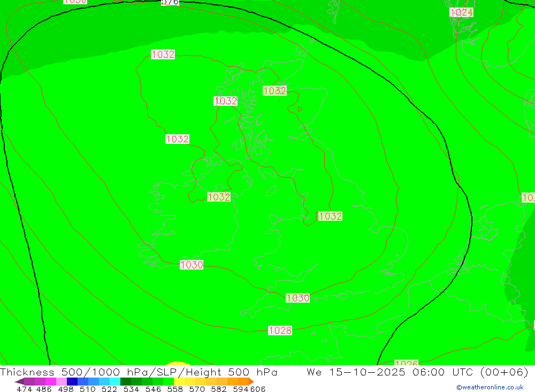Click the legend value 558
The width and height of the screenshot is (535, 392).
(175, 389)
